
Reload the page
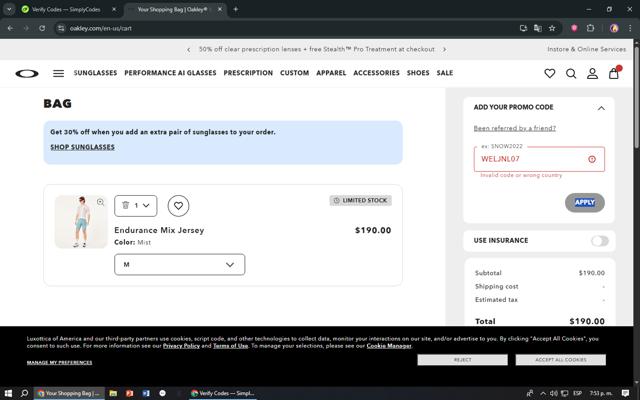(x=42, y=28)
